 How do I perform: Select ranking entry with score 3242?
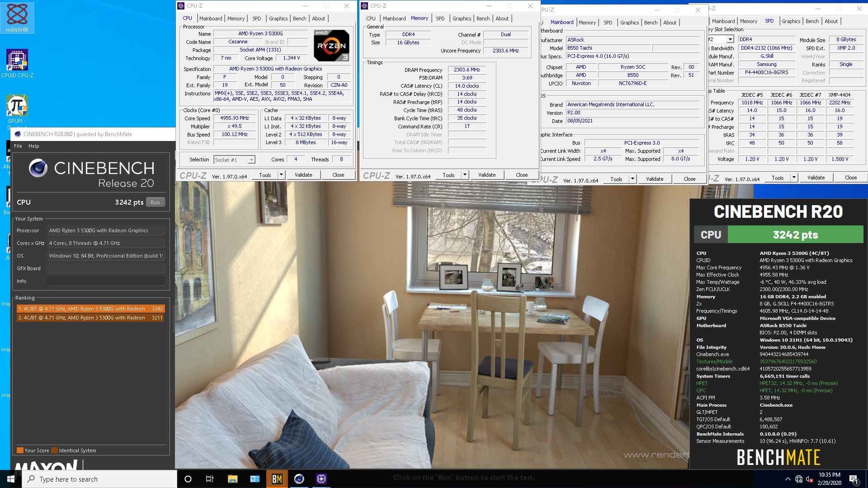[90, 309]
